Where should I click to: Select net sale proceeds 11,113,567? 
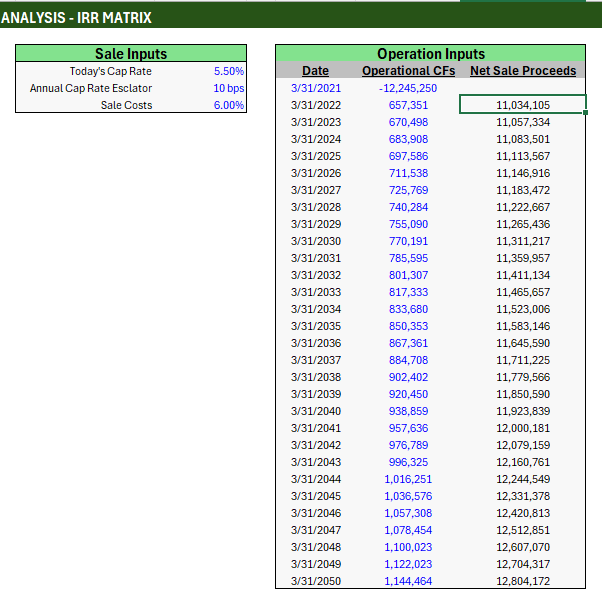(x=523, y=156)
